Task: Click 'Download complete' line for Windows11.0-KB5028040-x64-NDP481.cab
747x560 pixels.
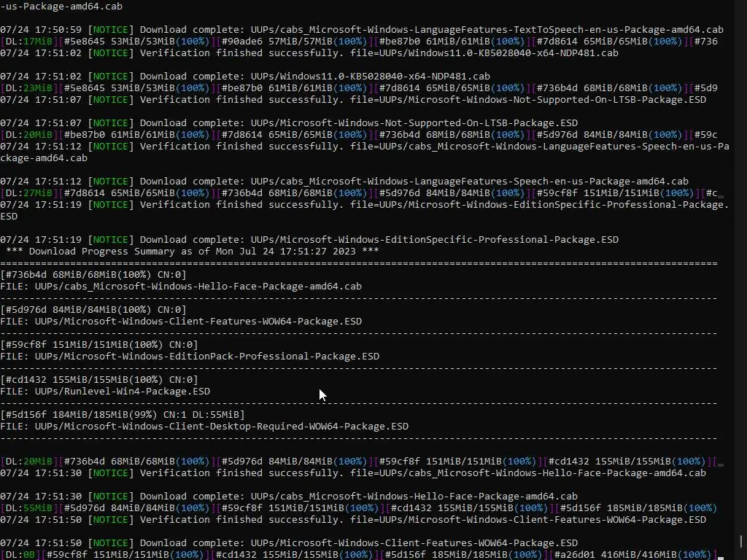Action: point(245,76)
